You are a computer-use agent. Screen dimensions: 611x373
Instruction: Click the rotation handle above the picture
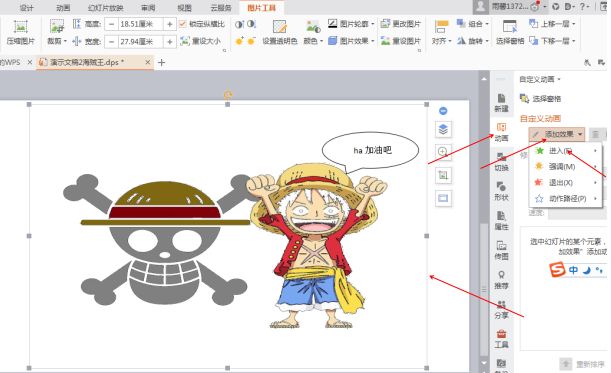pyautogui.click(x=228, y=94)
